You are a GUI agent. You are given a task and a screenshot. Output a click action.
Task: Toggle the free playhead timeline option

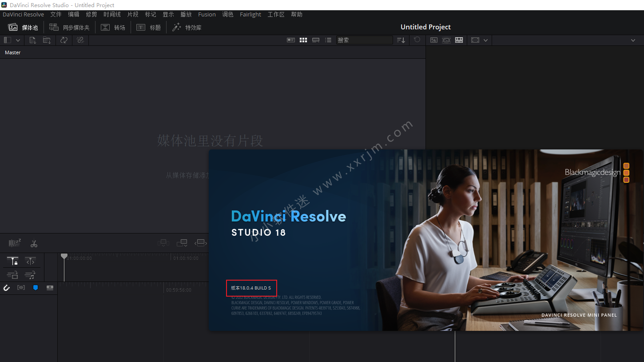click(x=30, y=261)
